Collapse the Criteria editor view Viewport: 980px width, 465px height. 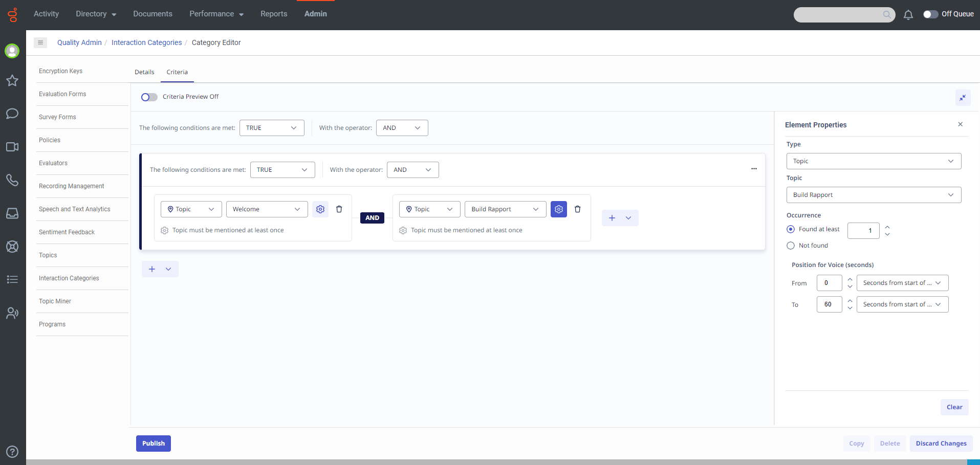(963, 97)
